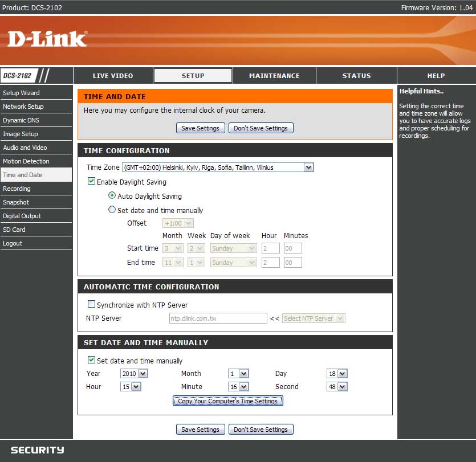Go to the Status tab

point(356,76)
